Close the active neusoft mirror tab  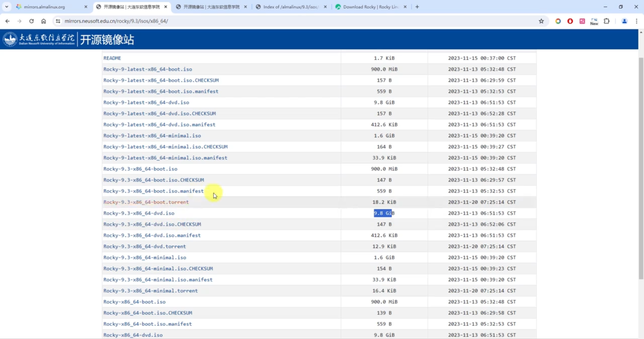(166, 7)
